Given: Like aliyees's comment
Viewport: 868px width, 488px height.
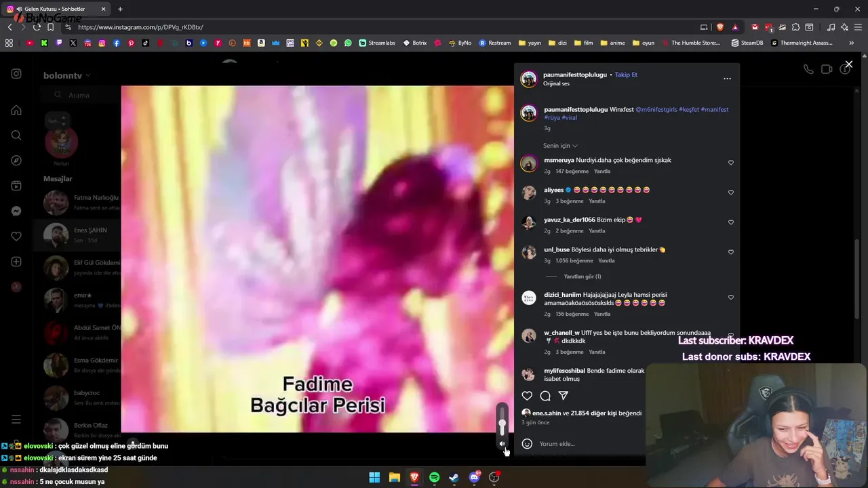Looking at the screenshot, I should (730, 192).
